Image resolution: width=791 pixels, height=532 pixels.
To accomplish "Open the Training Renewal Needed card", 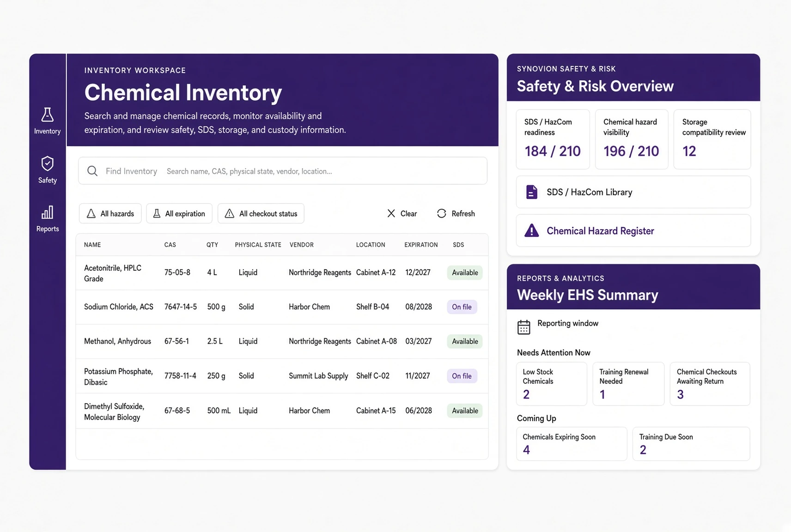I will pos(628,384).
